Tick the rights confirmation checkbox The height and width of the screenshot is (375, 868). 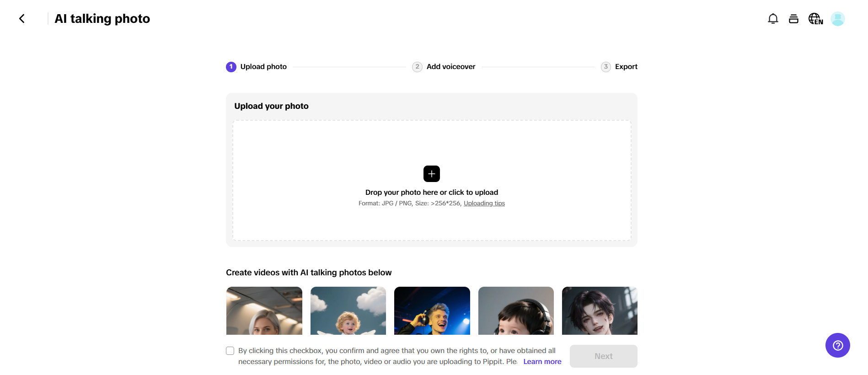pos(230,351)
